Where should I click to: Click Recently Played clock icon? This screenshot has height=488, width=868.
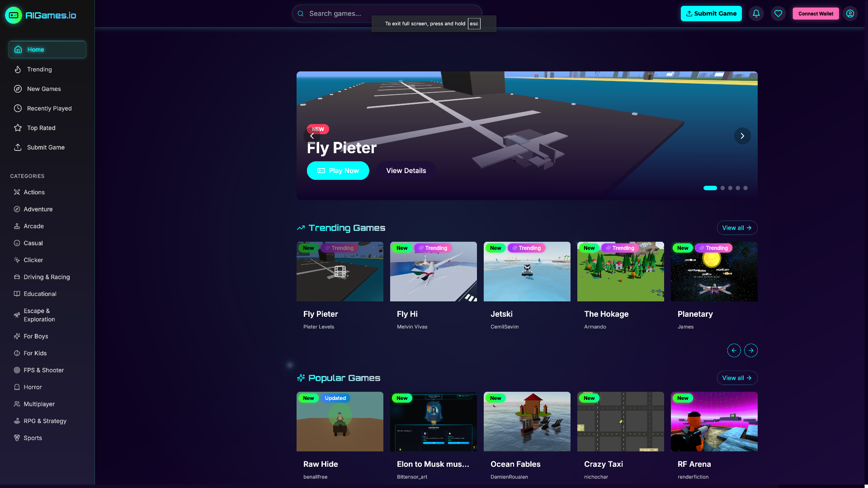pyautogui.click(x=18, y=108)
